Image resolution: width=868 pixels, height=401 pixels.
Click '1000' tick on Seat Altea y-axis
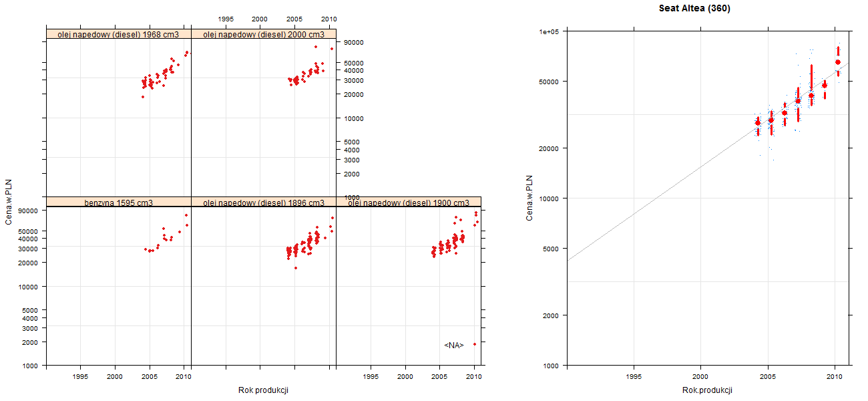(x=551, y=366)
